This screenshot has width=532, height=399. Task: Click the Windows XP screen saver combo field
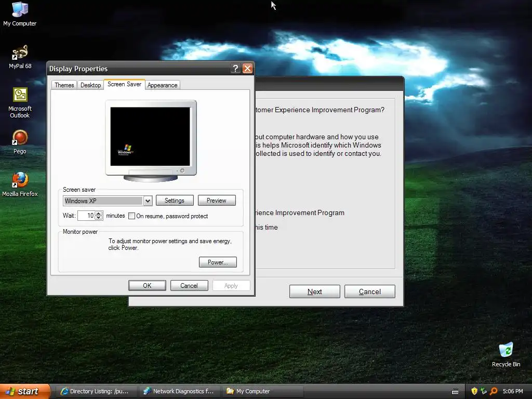pos(103,201)
